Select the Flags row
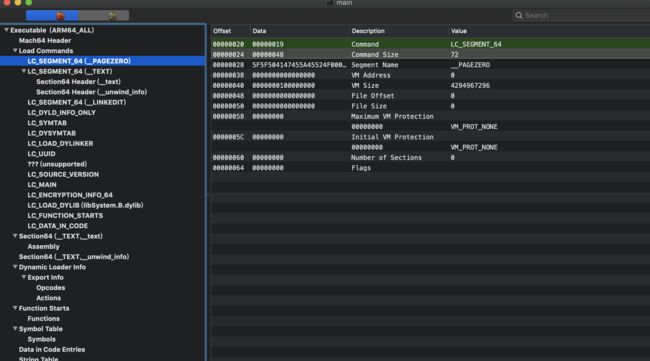Image resolution: width=650 pixels, height=361 pixels. tap(430, 168)
